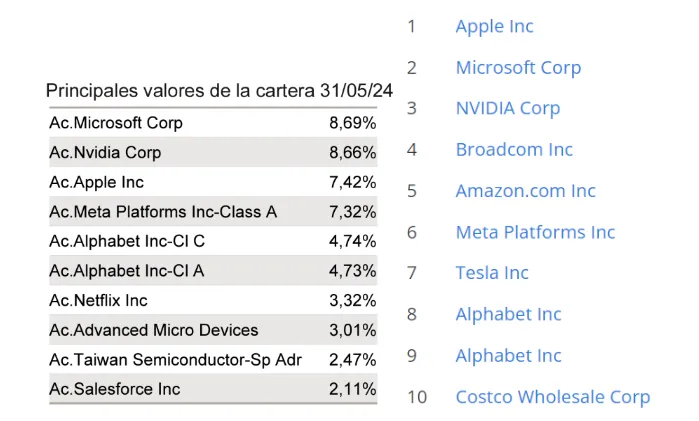Open the Tesla Inc link
This screenshot has height=421, width=699.
pos(492,273)
